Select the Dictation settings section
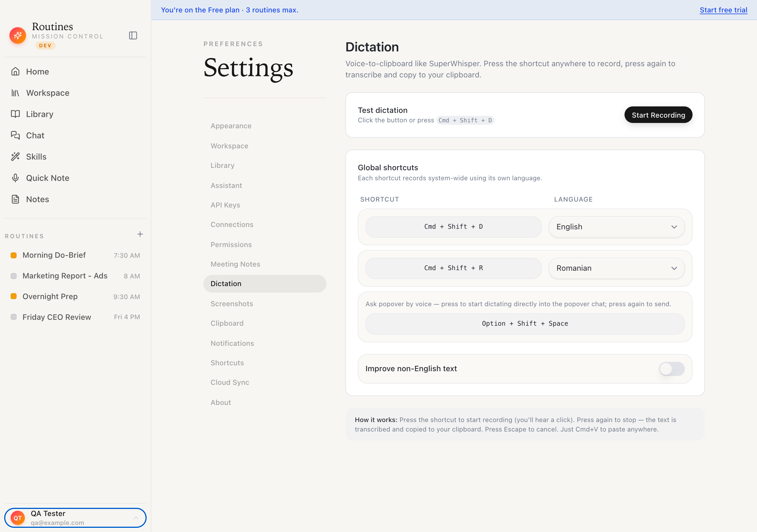 tap(265, 284)
